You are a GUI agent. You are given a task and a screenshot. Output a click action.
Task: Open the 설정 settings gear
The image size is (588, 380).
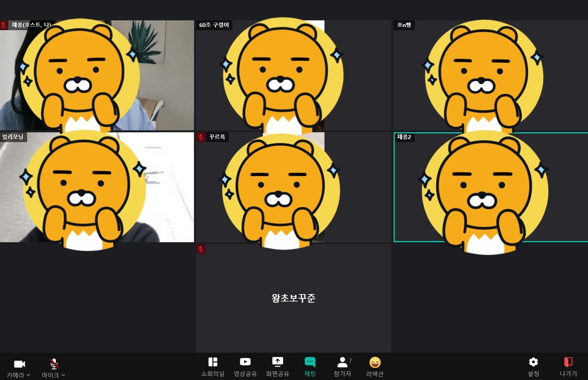tap(533, 367)
